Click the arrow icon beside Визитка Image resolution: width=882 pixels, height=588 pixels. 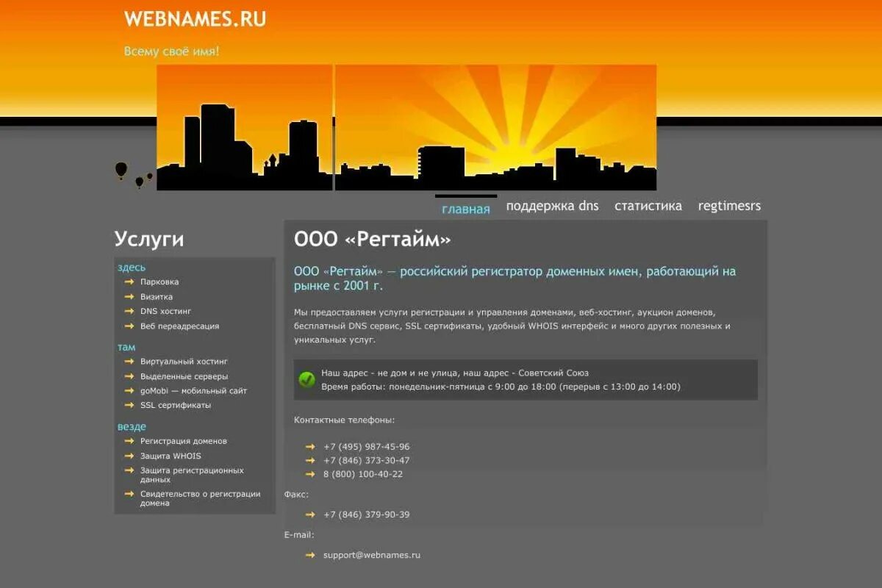pyautogui.click(x=129, y=297)
